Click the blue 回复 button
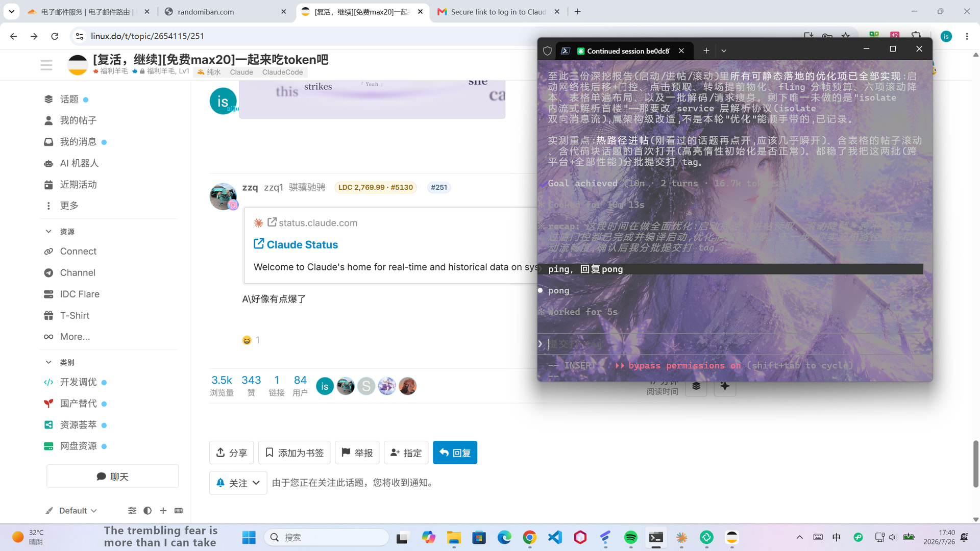The height and width of the screenshot is (551, 980). [x=455, y=453]
